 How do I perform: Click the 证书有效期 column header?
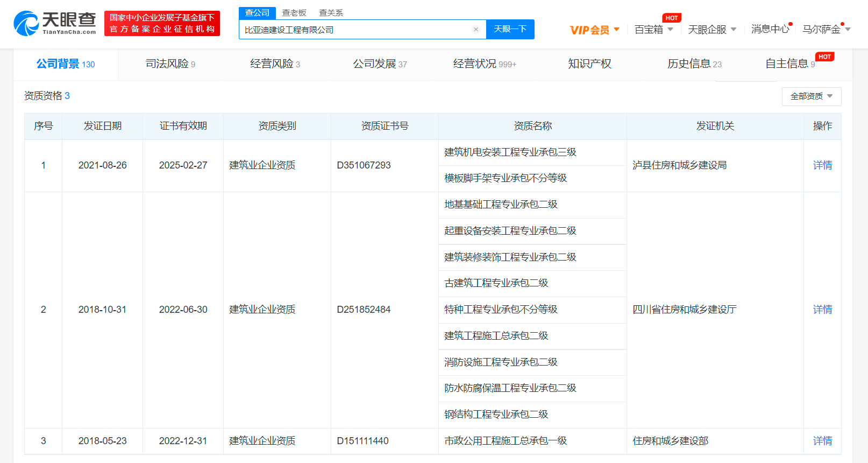tap(183, 126)
